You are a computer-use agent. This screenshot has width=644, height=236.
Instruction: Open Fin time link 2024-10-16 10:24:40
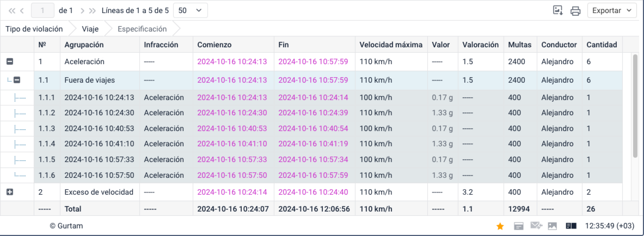click(313, 192)
